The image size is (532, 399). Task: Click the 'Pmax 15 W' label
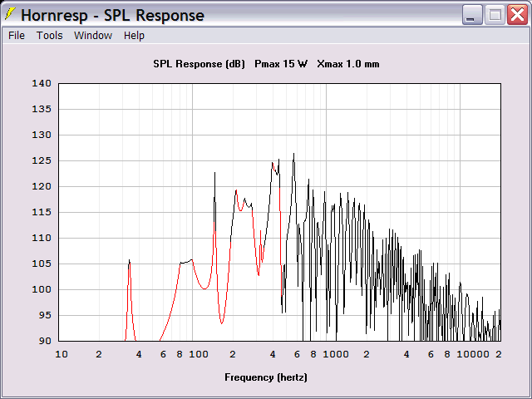[x=281, y=64]
